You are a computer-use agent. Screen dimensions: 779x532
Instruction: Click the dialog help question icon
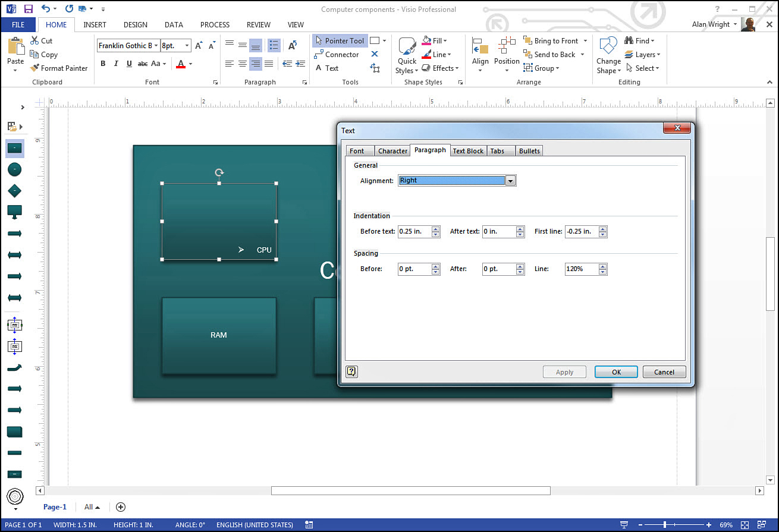(352, 372)
